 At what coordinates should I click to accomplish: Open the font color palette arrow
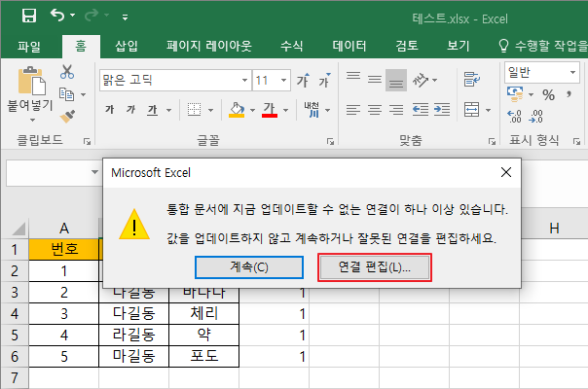click(286, 110)
